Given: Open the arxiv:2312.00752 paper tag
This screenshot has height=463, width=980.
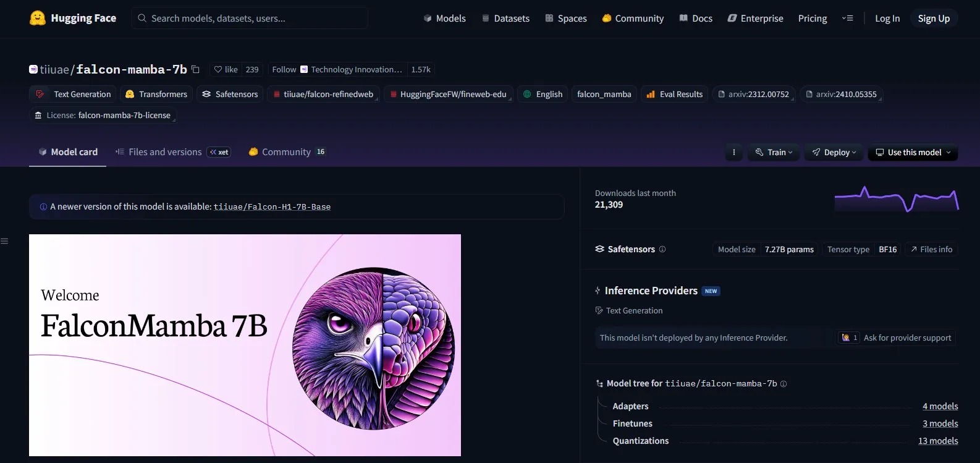Looking at the screenshot, I should pyautogui.click(x=753, y=94).
